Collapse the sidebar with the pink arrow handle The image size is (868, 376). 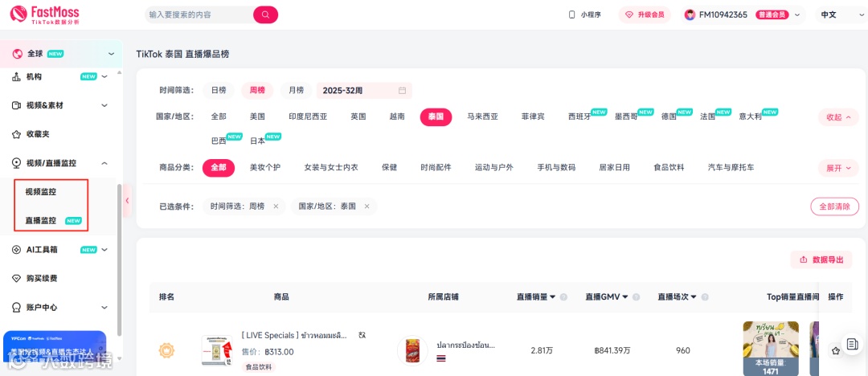[x=127, y=201]
